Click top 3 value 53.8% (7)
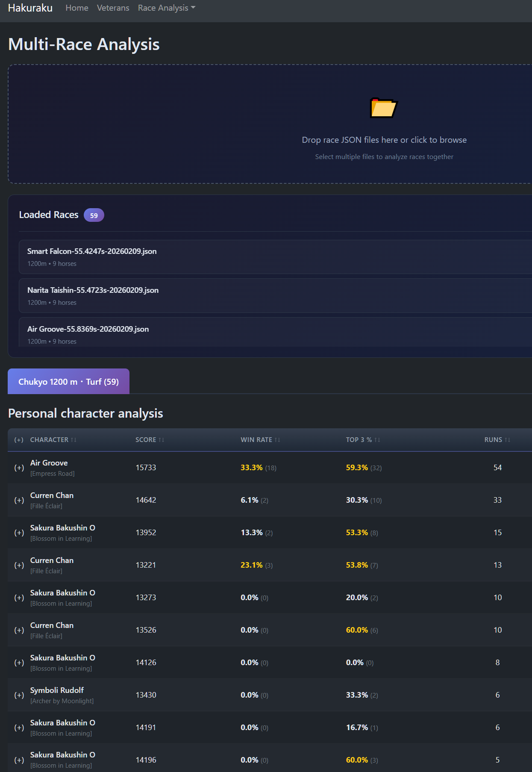Viewport: 532px width, 772px height. tap(362, 565)
